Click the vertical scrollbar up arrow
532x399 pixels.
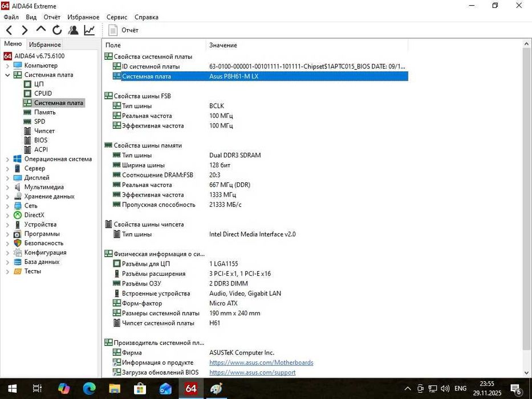[526, 44]
